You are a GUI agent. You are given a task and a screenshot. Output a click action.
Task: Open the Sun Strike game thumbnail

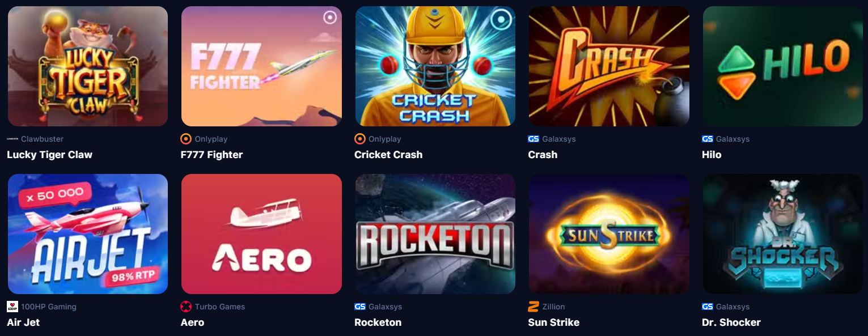pos(609,234)
